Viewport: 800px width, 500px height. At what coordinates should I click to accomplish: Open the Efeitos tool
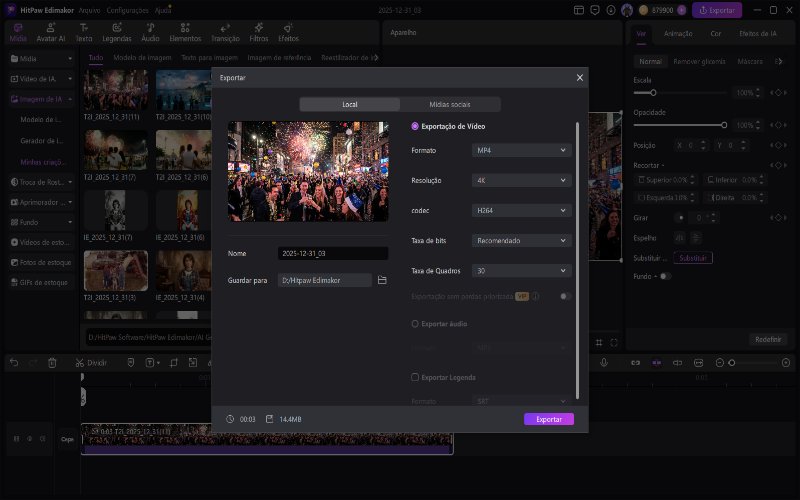click(288, 33)
